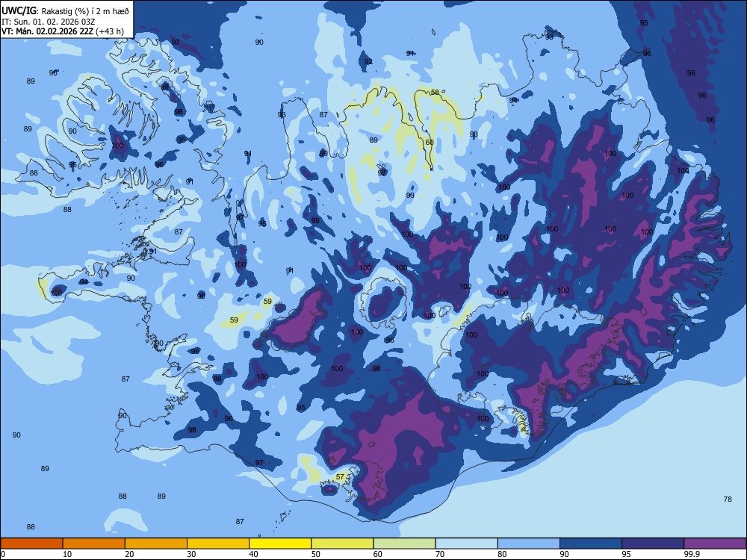747x560 pixels.
Task: Select the '80' tick label on the color scale
Action: coord(502,554)
